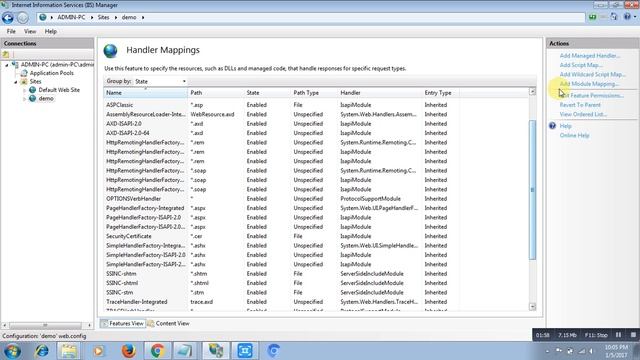Open media player from taskbar
Viewport: 640px width, 360px height.
pos(98,351)
